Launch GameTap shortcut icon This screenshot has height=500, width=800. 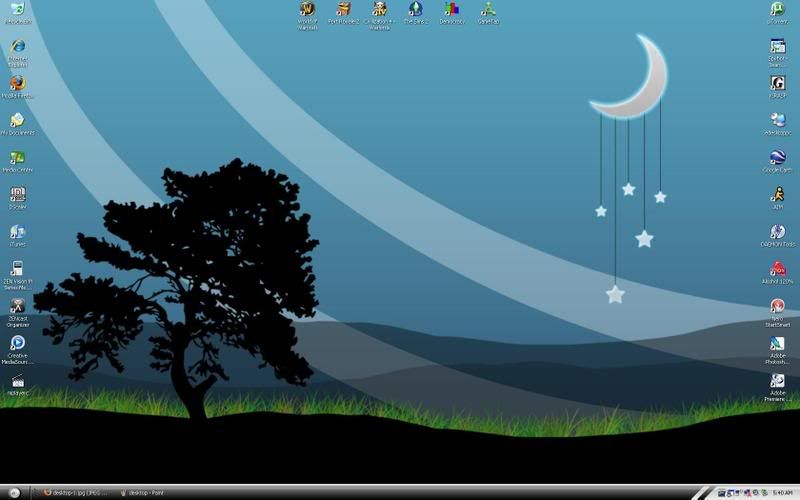487,10
